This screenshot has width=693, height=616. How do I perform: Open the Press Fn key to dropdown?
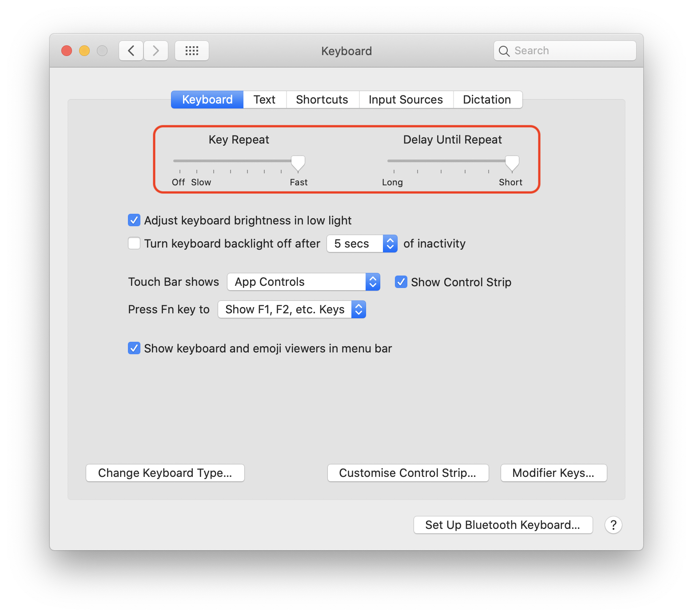tap(292, 309)
